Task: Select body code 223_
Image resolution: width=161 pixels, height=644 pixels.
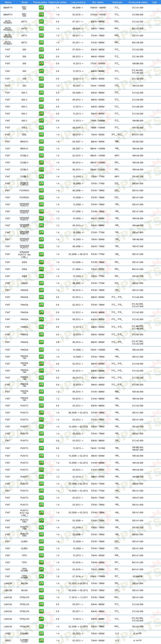Action: click(x=117, y=183)
